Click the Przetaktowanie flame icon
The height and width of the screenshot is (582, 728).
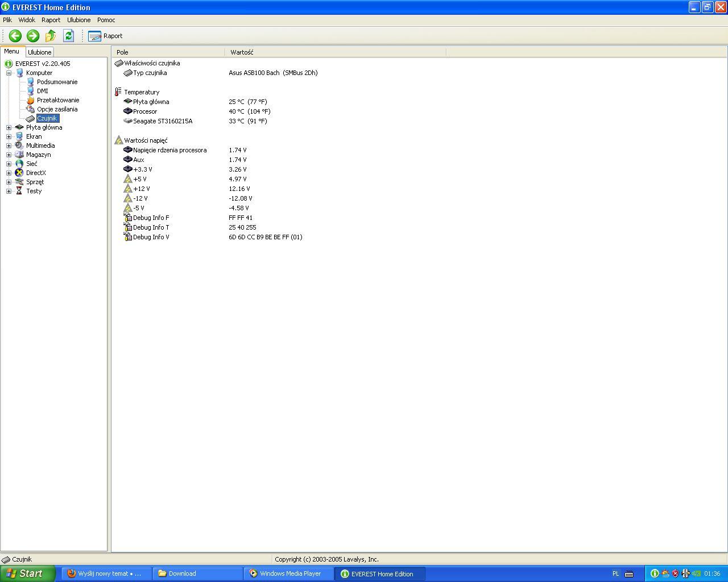click(31, 100)
